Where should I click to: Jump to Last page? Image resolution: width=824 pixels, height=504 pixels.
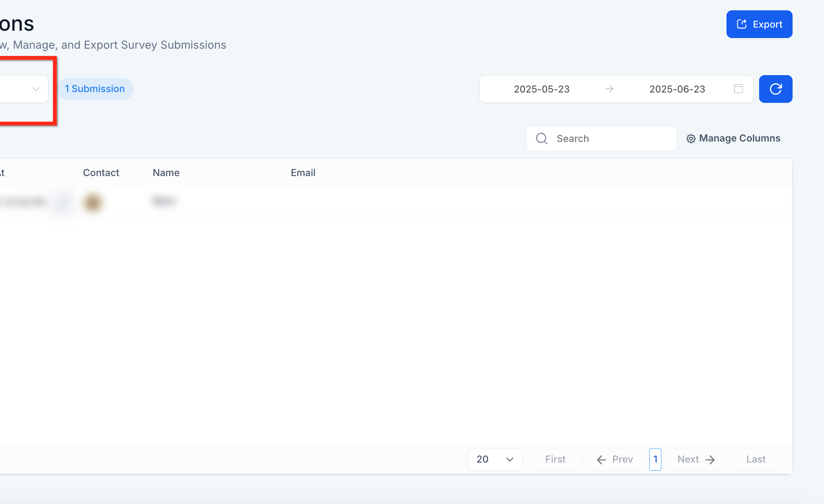[756, 459]
